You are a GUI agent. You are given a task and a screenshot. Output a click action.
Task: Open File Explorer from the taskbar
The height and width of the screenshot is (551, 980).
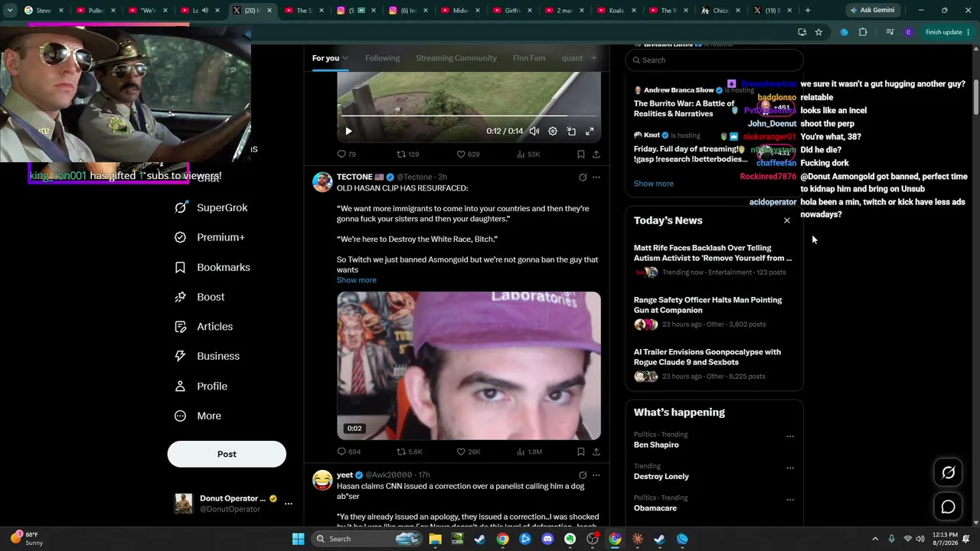click(x=435, y=539)
